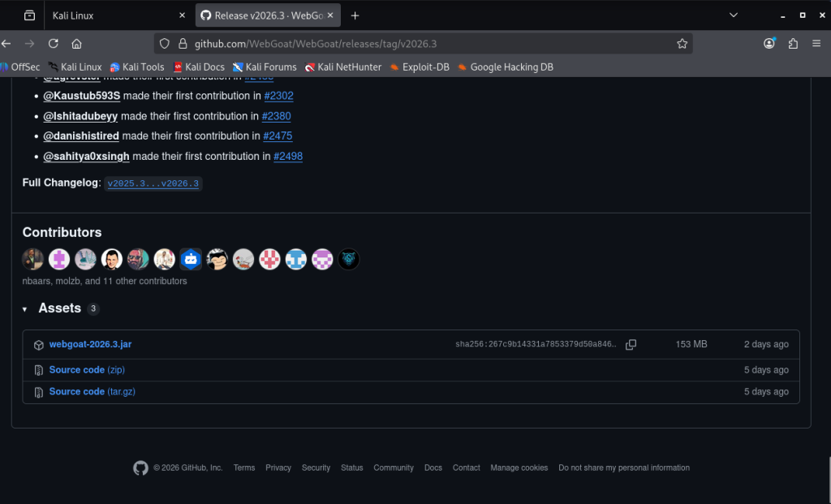Open the @sahitya0xsingh profile link
This screenshot has width=831, height=504.
86,157
